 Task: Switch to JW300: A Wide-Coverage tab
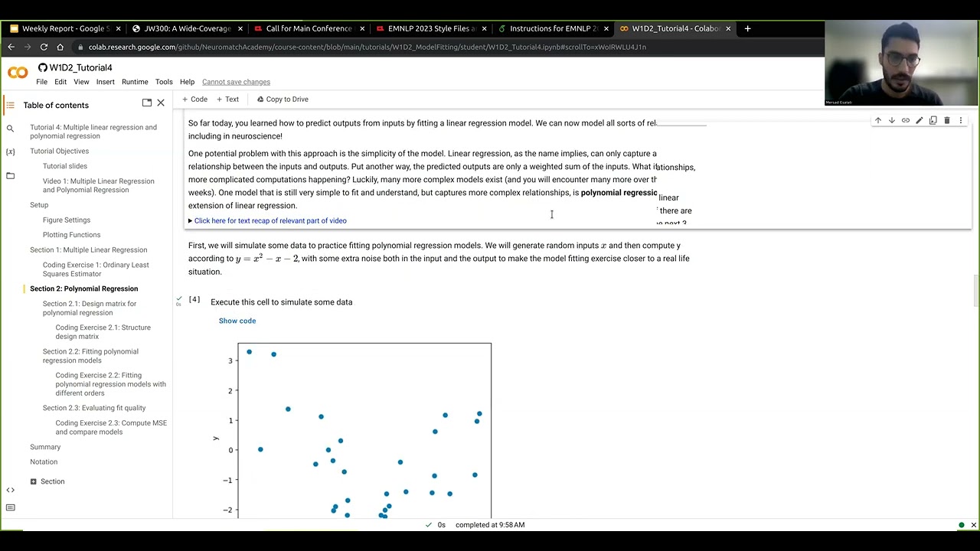pos(187,28)
